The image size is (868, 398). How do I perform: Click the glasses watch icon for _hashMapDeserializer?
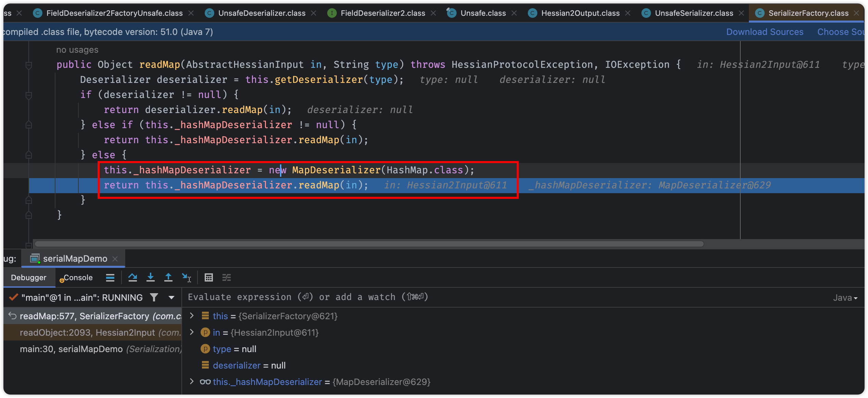click(x=205, y=382)
